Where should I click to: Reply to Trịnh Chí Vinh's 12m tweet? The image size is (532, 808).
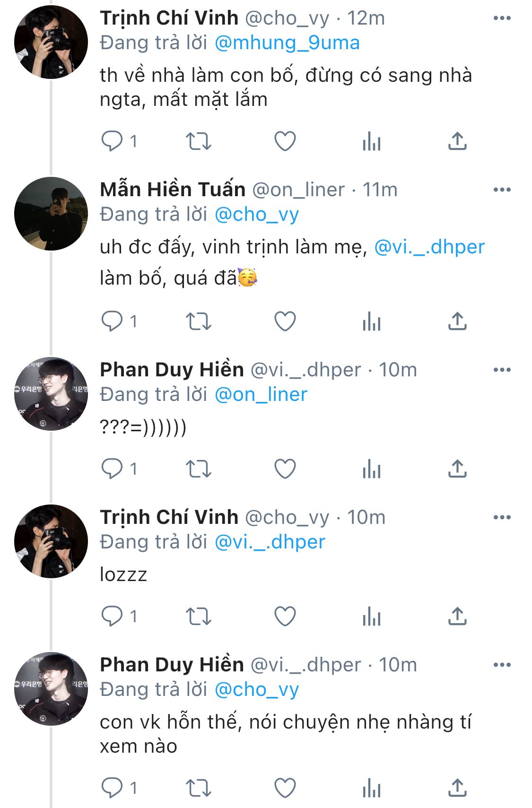[x=112, y=141]
